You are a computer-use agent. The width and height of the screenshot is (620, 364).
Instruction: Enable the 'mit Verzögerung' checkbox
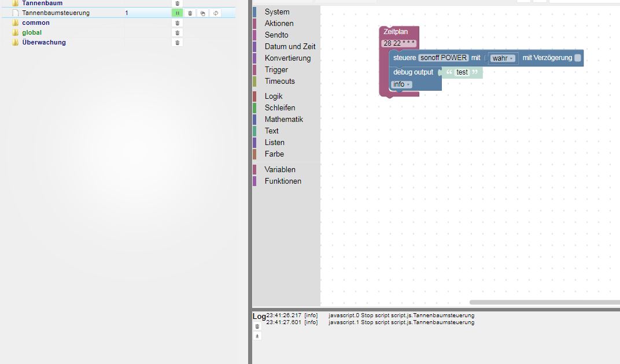pos(577,58)
